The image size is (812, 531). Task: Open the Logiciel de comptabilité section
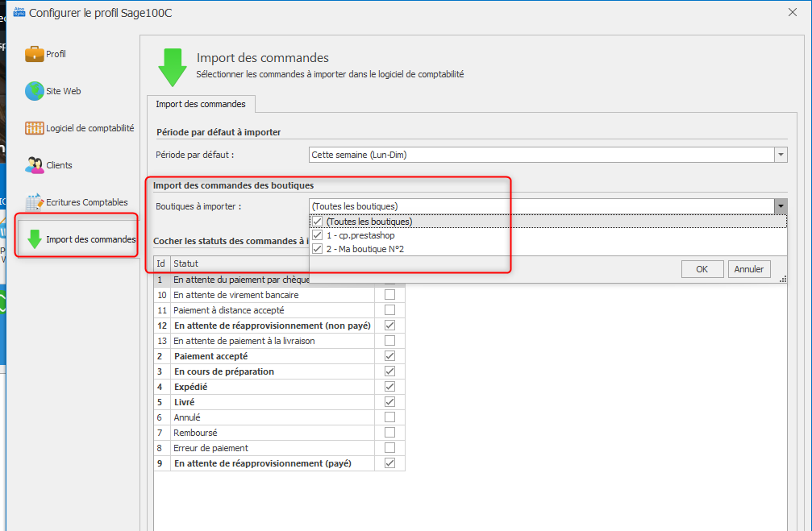point(90,128)
